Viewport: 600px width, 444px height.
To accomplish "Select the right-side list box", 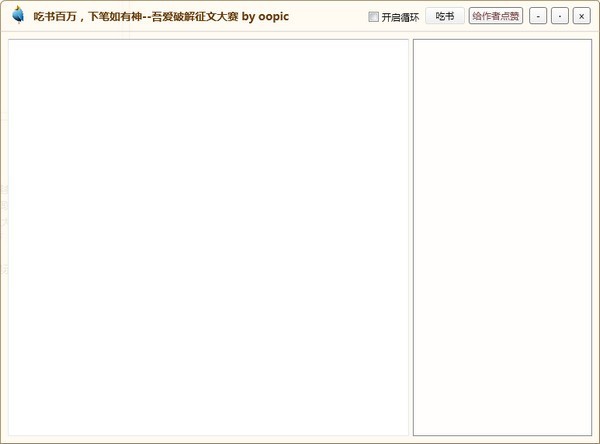I will [502, 237].
